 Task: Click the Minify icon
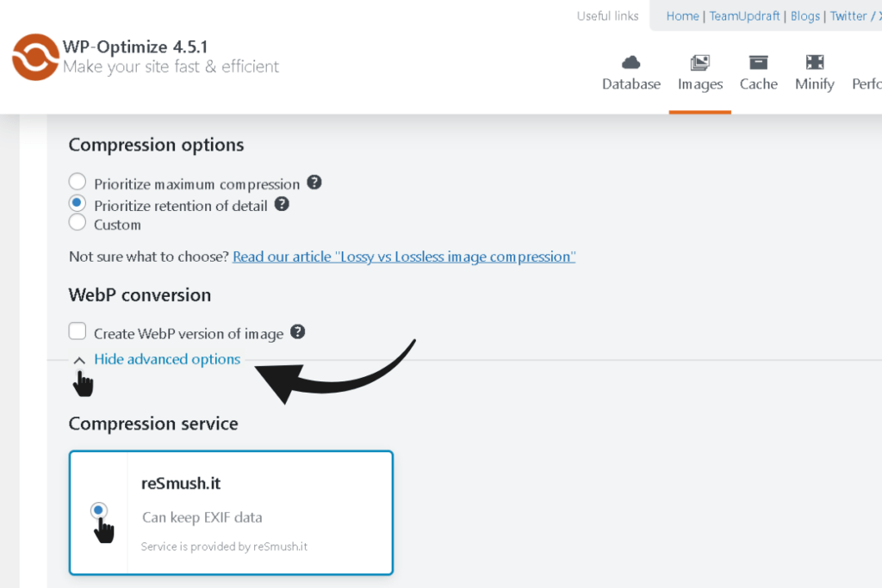[815, 62]
